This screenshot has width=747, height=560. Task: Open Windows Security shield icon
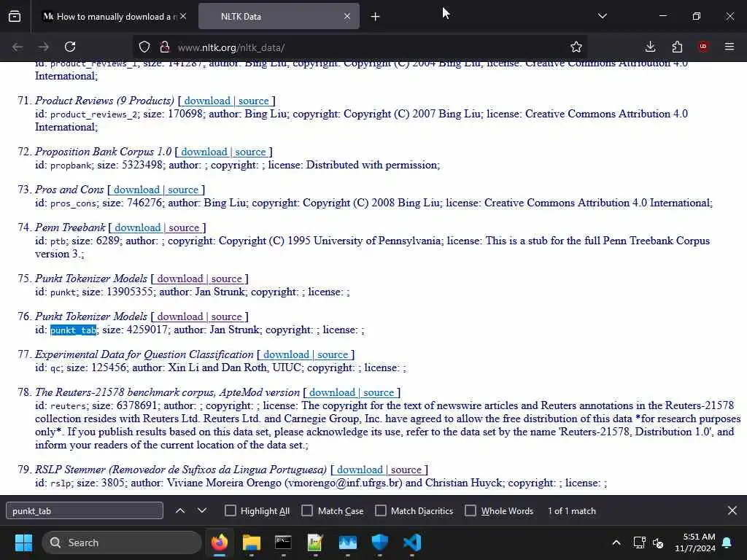(x=379, y=542)
